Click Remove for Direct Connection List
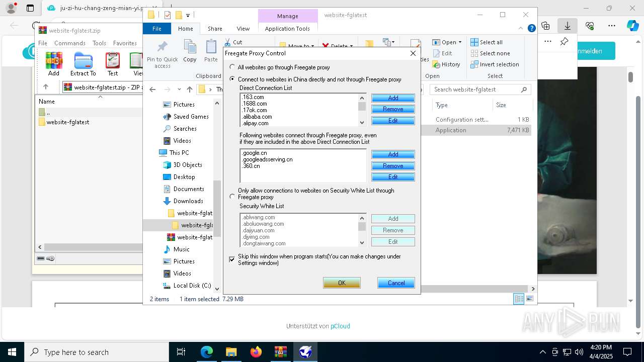 393,109
